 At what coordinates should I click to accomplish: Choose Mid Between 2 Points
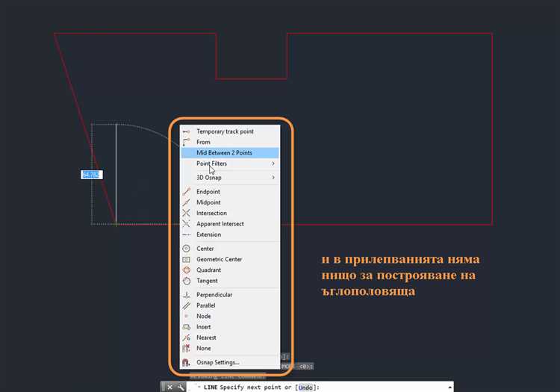230,153
